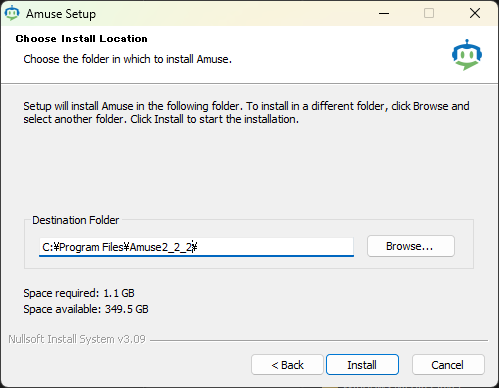Click the 'Destination Folder' group label

(x=75, y=220)
